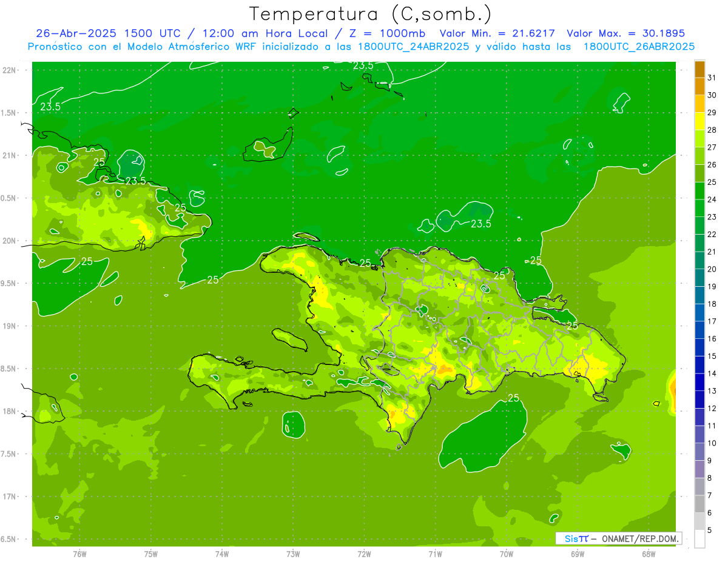Click the colorbar scale label "31"
Image resolution: width=728 pixels, height=562 pixels.
[712, 78]
